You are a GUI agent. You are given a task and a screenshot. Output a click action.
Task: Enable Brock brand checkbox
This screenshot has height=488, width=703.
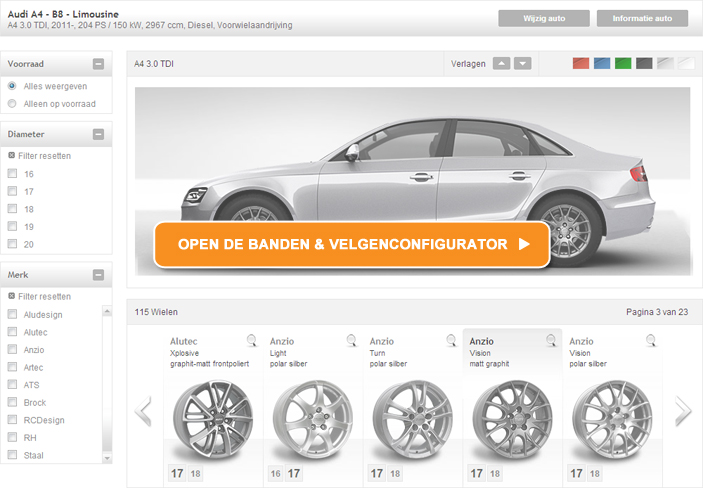pos(13,402)
